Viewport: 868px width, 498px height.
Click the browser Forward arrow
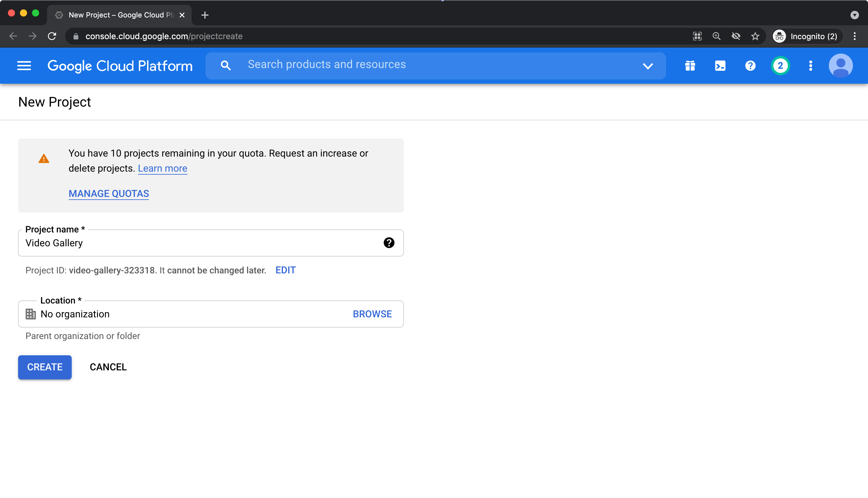tap(33, 36)
